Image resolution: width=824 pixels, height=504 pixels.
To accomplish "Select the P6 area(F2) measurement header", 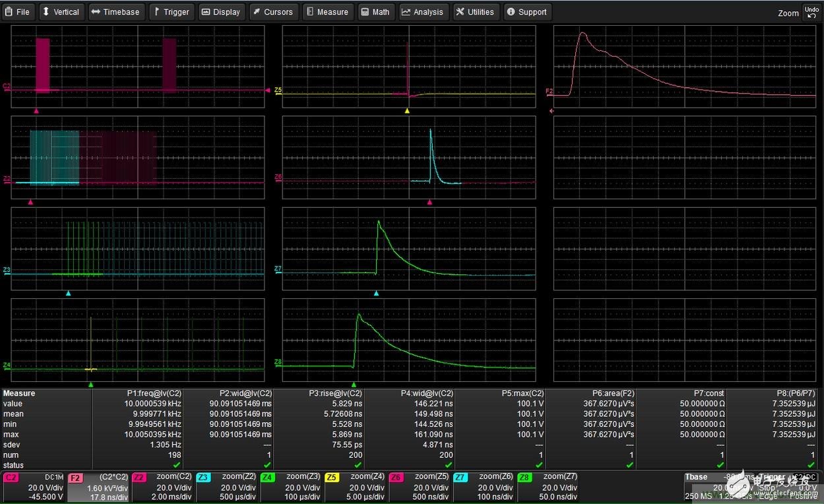I will tap(590, 393).
